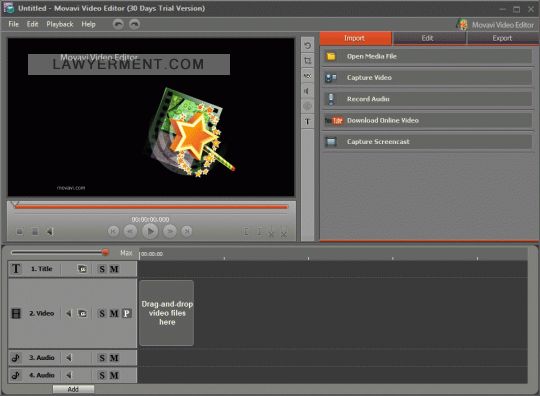
Task: Select the Rotate tool beside the preview
Action: pyautogui.click(x=308, y=45)
